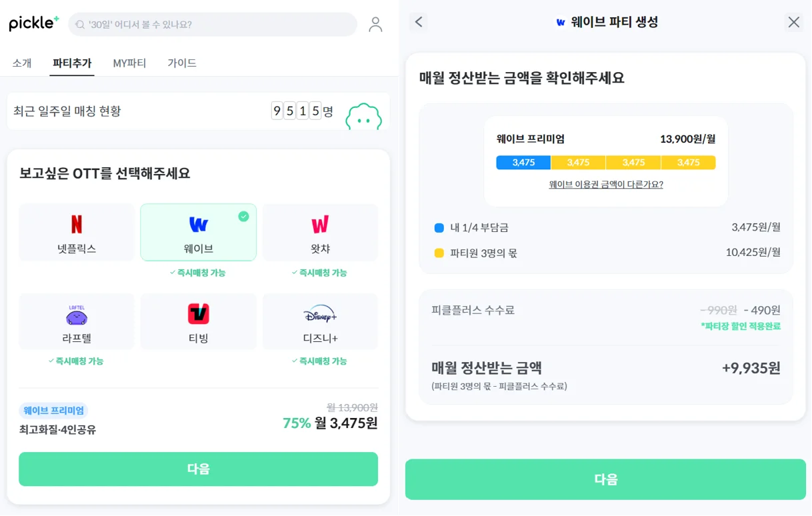Click the pickle+ logo
The width and height of the screenshot is (812, 516).
pos(34,23)
